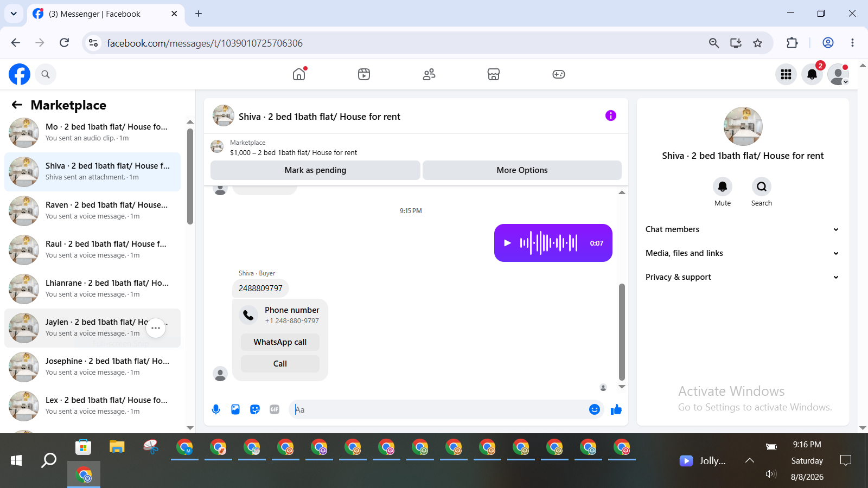Expand Chat members section

click(743, 229)
